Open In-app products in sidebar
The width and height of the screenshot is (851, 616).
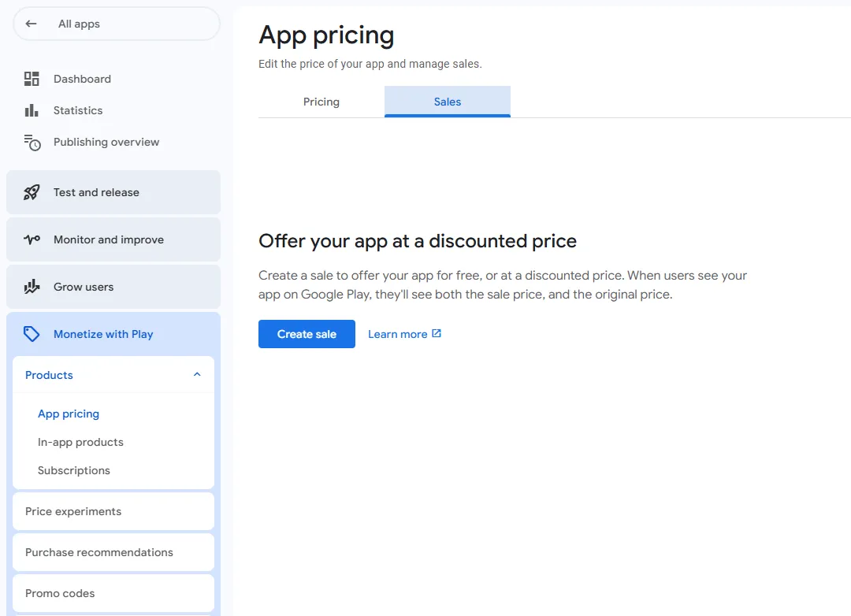80,442
